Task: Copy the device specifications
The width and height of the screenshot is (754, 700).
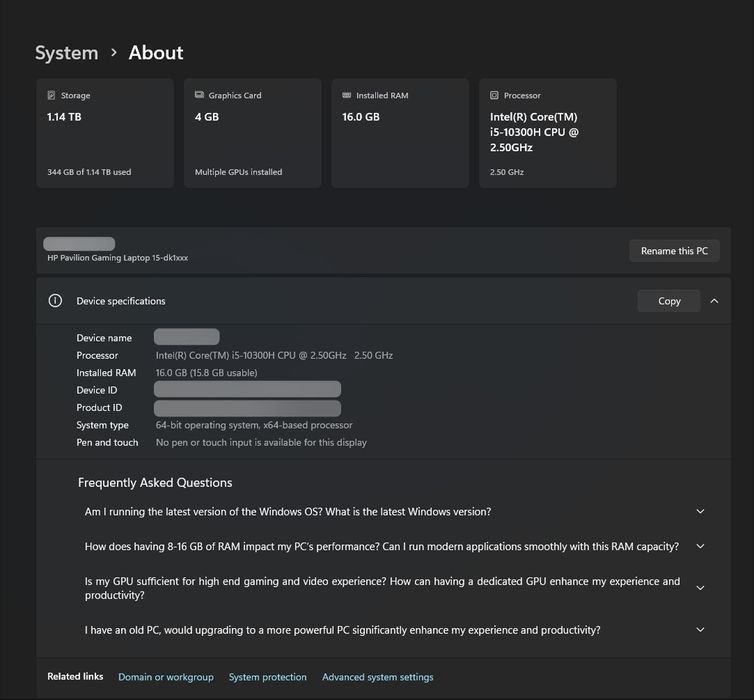Action: (x=669, y=301)
